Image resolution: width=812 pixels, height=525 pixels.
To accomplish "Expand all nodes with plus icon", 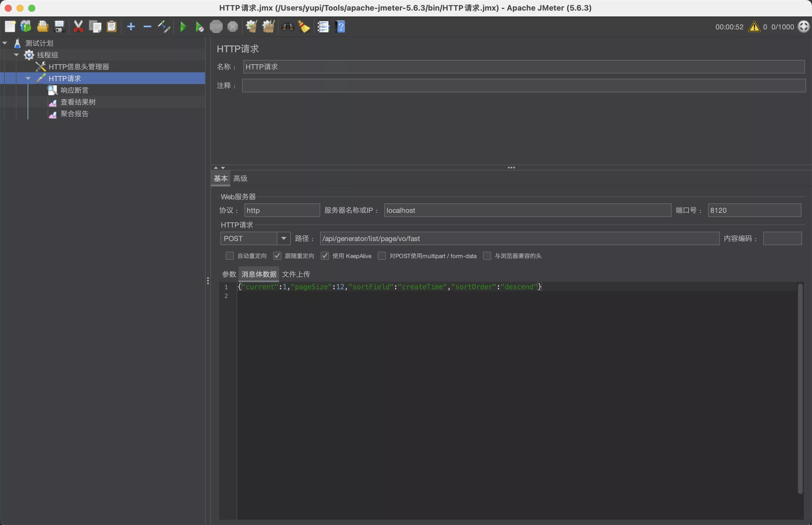I will (131, 26).
